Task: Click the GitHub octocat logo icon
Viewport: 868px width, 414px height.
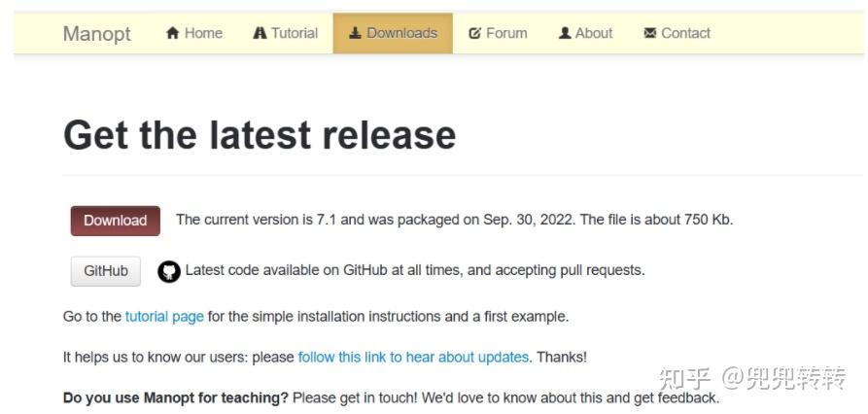Action: [x=169, y=271]
